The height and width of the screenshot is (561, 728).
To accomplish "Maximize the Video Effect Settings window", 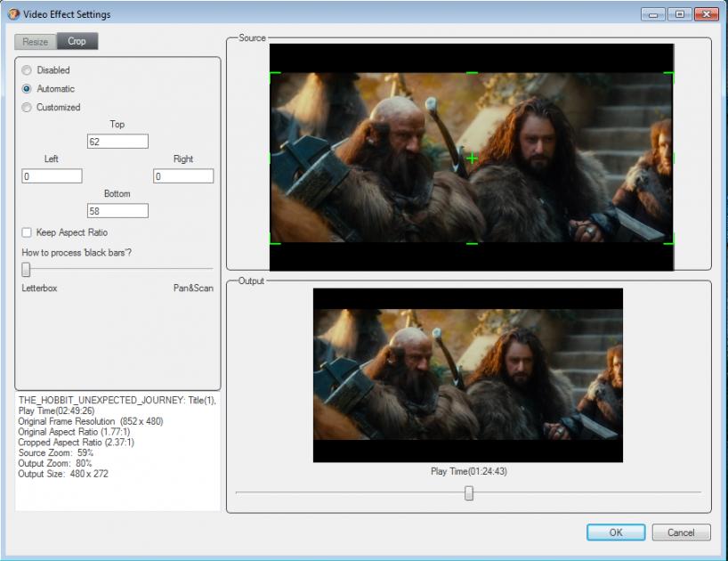I will 680,14.
